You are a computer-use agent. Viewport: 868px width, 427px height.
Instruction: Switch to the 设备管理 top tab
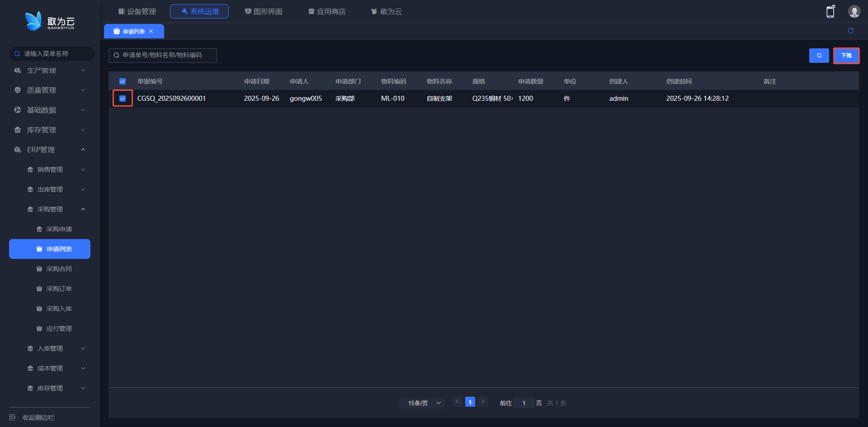coord(137,11)
